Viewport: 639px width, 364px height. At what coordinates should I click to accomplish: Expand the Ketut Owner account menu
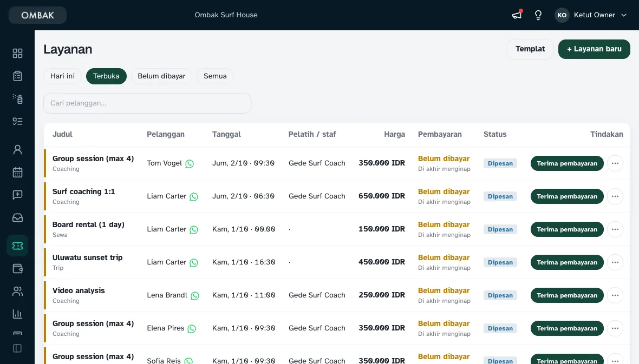coord(590,15)
